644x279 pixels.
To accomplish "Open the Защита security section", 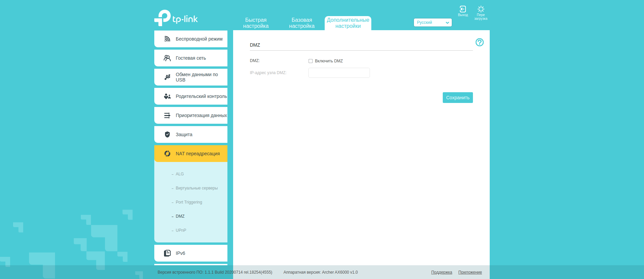I will [191, 134].
